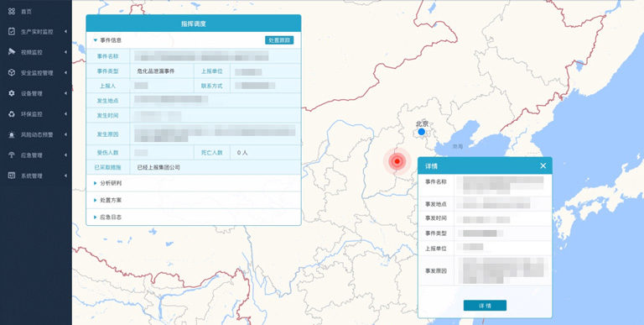Click the 受伤人数 label
644x325 pixels.
pyautogui.click(x=107, y=153)
